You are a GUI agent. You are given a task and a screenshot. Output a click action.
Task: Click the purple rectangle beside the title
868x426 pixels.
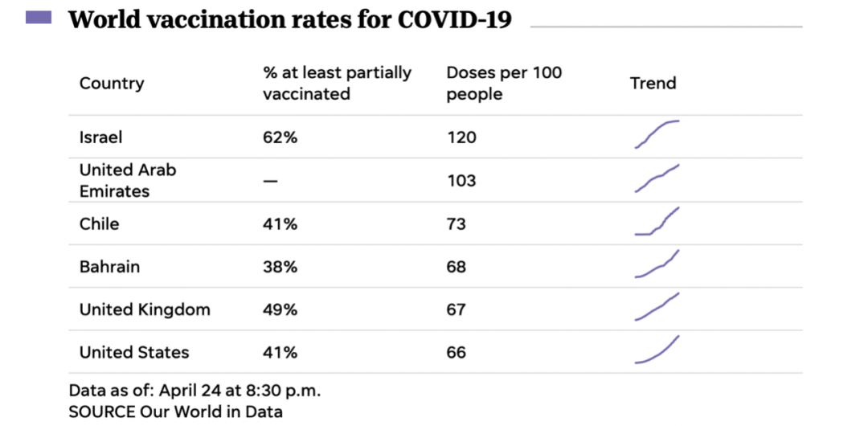(39, 18)
